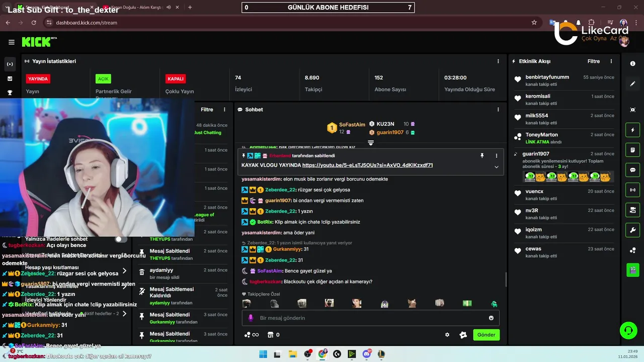The height and width of the screenshot is (362, 644).
Task: Open the pinned message options menu
Action: click(496, 156)
